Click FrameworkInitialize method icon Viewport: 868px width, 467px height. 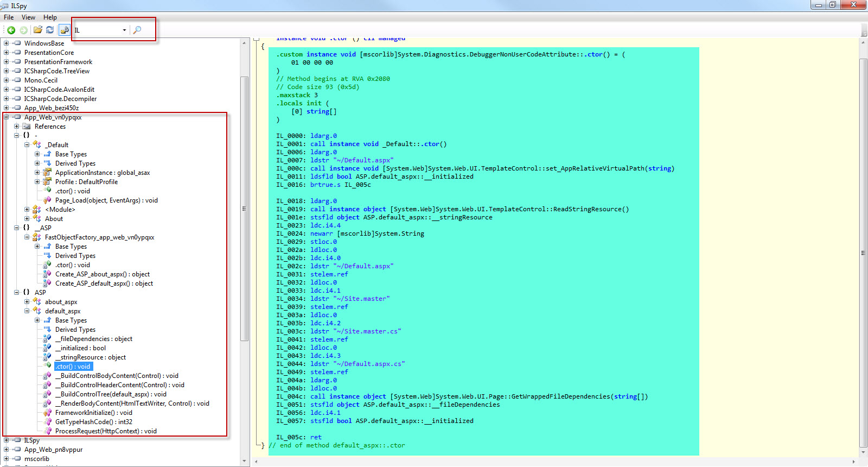47,412
